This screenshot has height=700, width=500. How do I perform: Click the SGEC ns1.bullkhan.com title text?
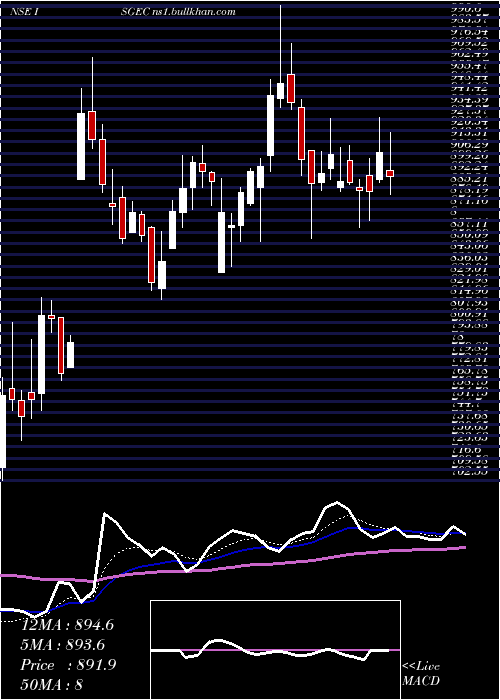coord(178,12)
